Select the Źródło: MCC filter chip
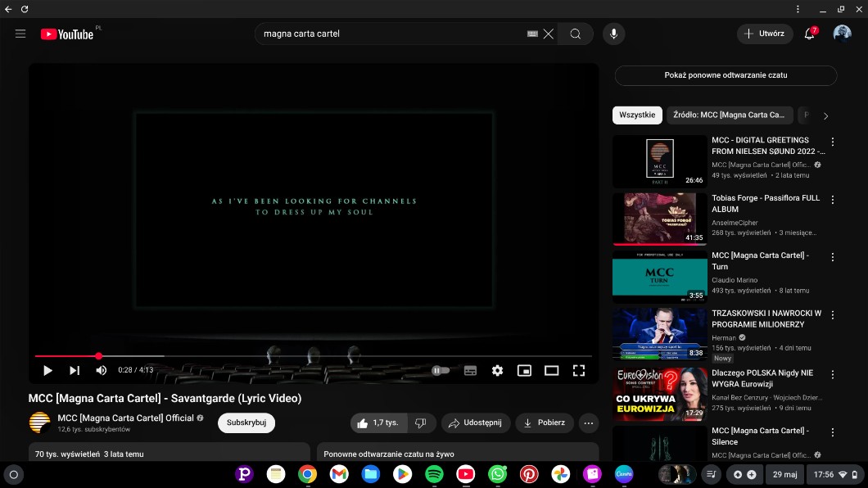 729,115
